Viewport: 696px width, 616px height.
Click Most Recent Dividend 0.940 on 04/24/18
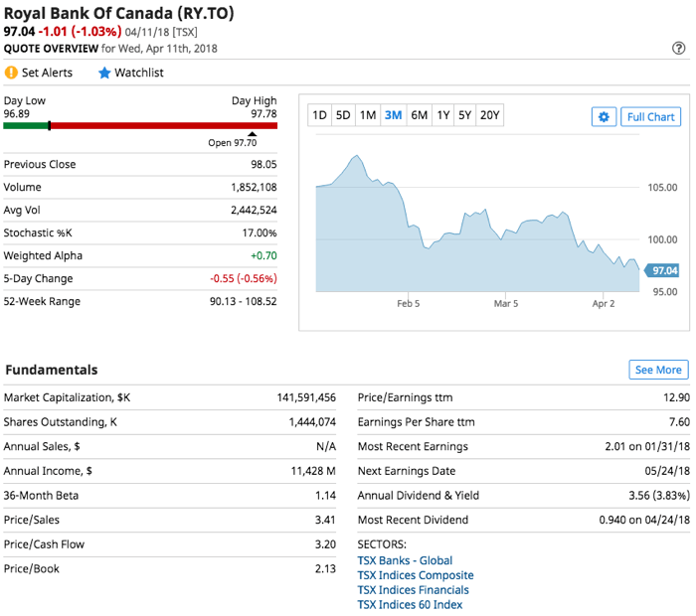(x=644, y=520)
